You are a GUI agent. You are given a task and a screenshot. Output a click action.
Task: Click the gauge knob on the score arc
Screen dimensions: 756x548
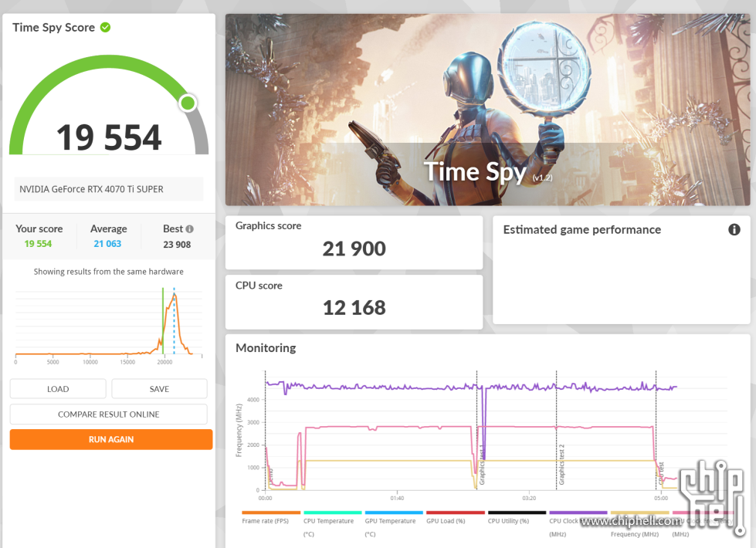point(188,103)
